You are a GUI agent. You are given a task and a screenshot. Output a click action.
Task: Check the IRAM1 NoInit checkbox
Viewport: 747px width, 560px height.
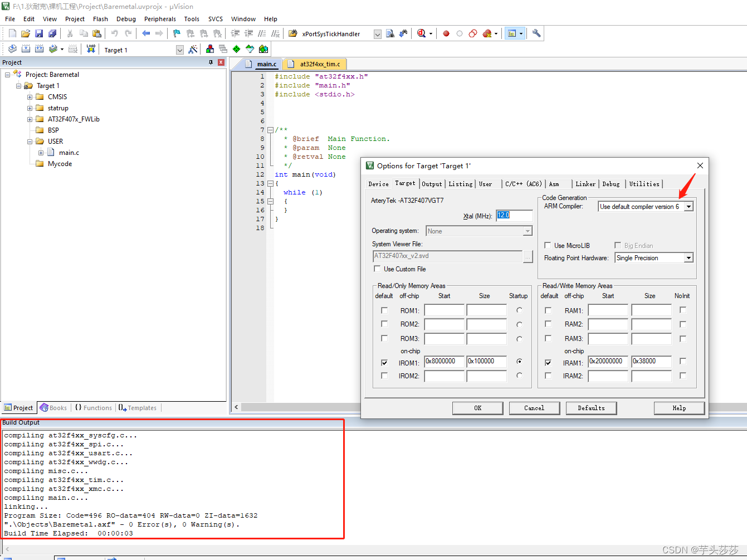click(683, 361)
